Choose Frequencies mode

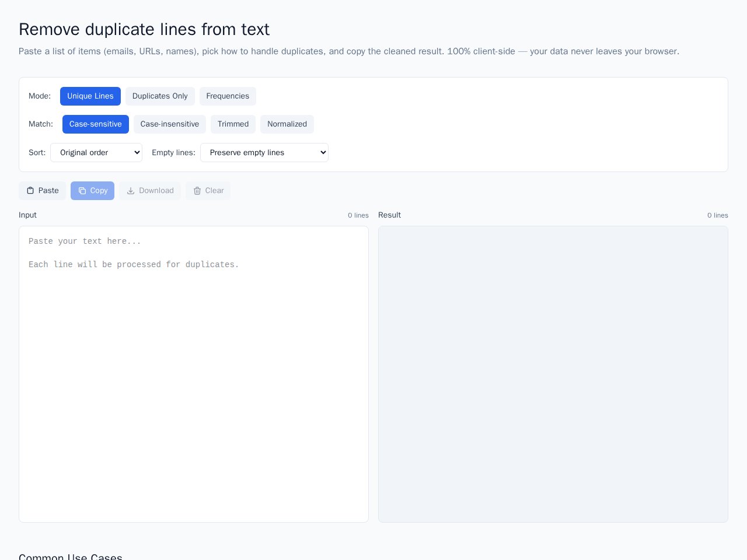pyautogui.click(x=228, y=96)
